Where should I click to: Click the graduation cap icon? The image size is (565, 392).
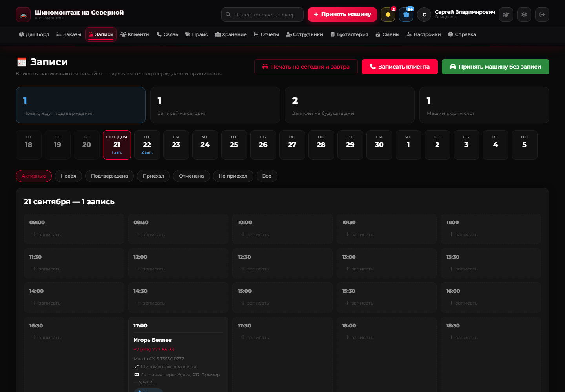(506, 15)
